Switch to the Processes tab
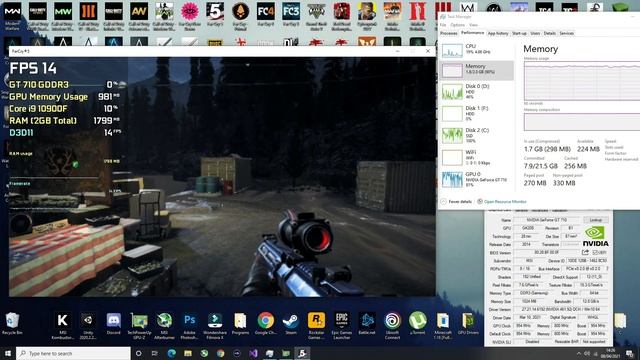 pyautogui.click(x=449, y=33)
